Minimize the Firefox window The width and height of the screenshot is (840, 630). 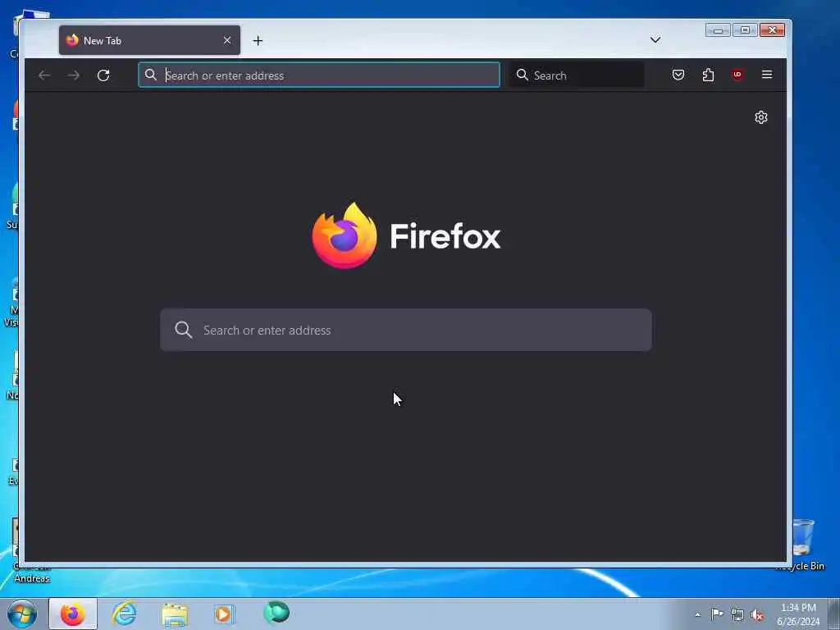(x=718, y=30)
